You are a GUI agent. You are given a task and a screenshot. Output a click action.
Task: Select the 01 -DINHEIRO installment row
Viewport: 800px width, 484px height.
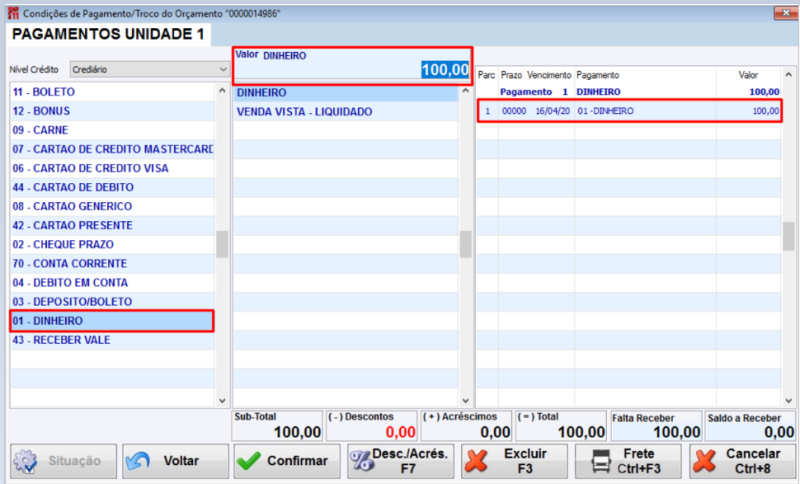[629, 111]
